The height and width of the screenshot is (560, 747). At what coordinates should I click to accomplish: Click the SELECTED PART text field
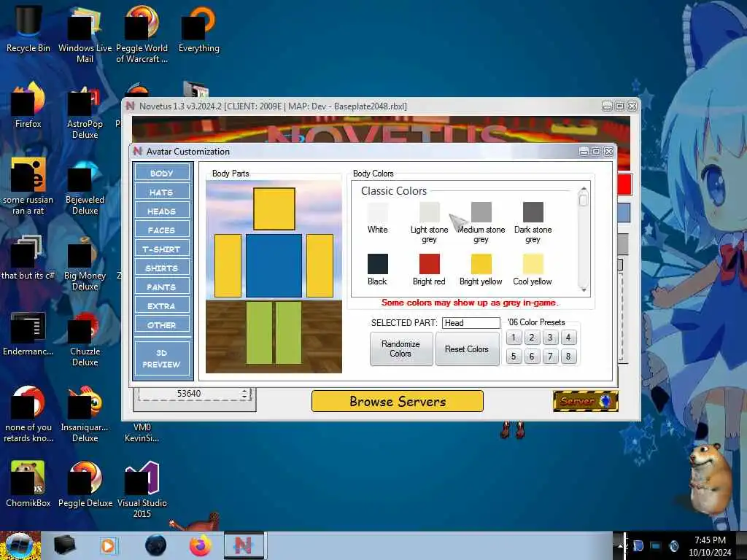point(471,323)
